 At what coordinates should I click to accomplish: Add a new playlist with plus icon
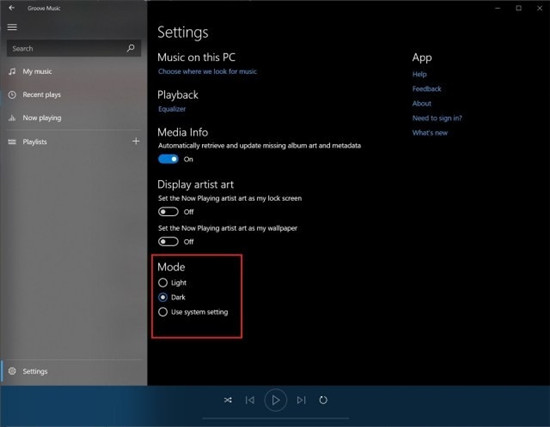(136, 141)
